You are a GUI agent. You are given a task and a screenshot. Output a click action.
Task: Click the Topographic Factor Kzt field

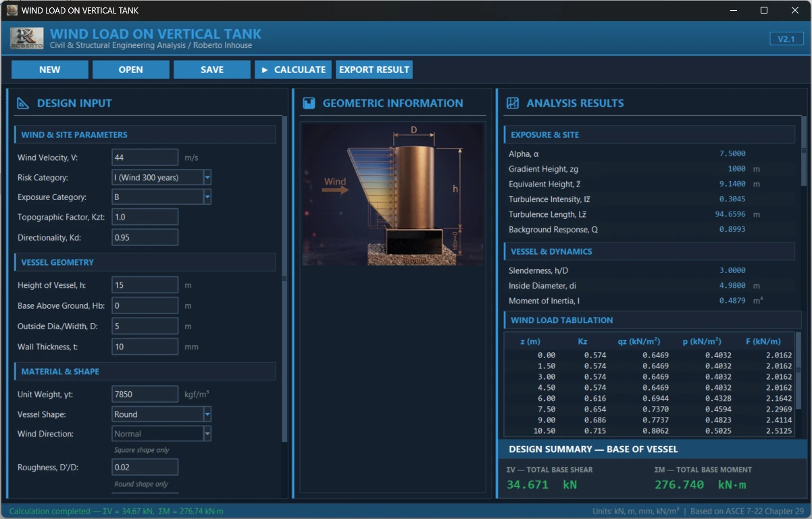click(x=145, y=217)
